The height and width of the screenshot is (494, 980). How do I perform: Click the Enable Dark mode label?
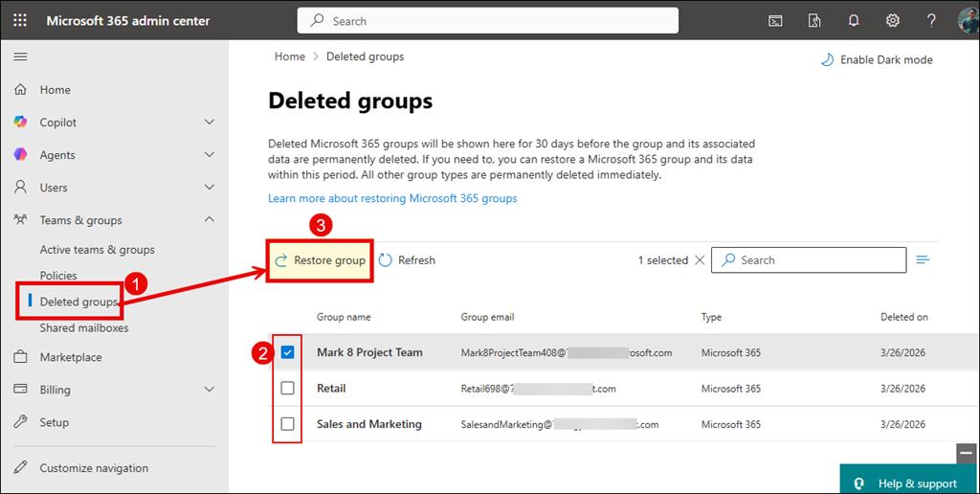point(886,59)
